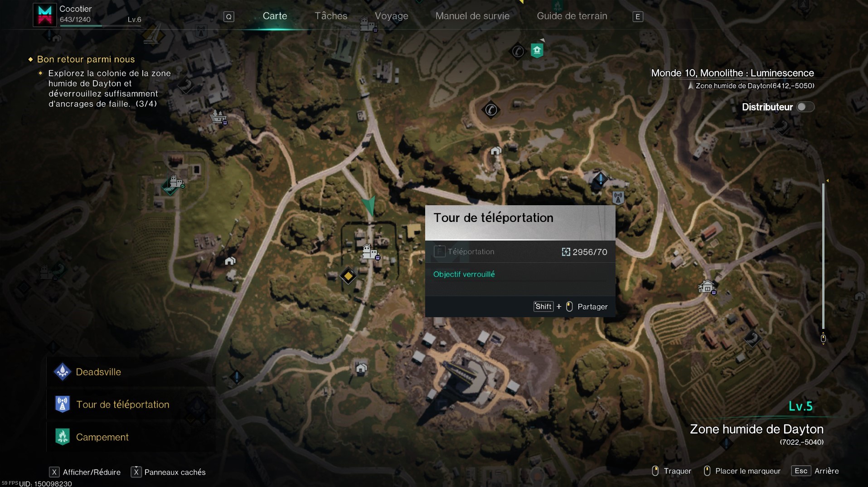Click the Esc Arrière back button
The image size is (868, 487).
click(x=815, y=471)
